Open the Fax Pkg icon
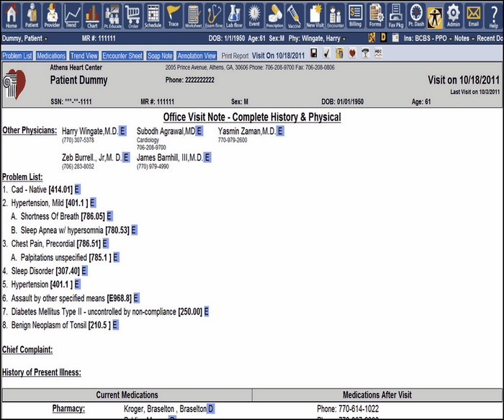This screenshot has width=504, height=420. pyautogui.click(x=396, y=15)
